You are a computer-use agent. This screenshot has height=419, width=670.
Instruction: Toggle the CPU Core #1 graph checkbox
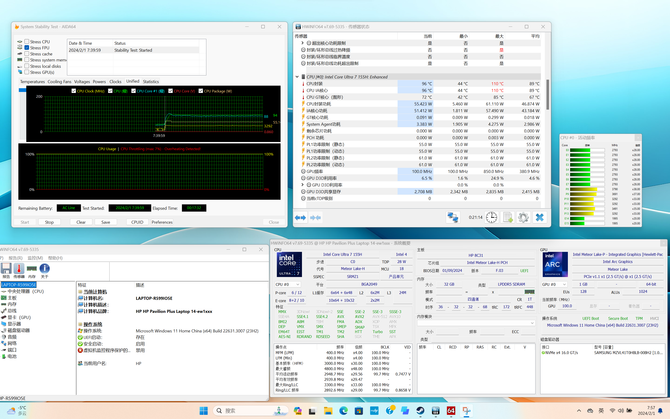(134, 91)
